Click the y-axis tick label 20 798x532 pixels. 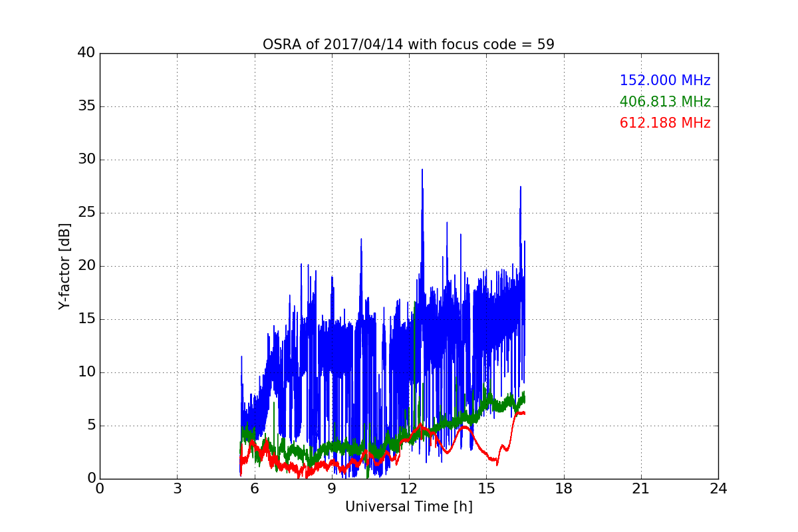[86, 266]
